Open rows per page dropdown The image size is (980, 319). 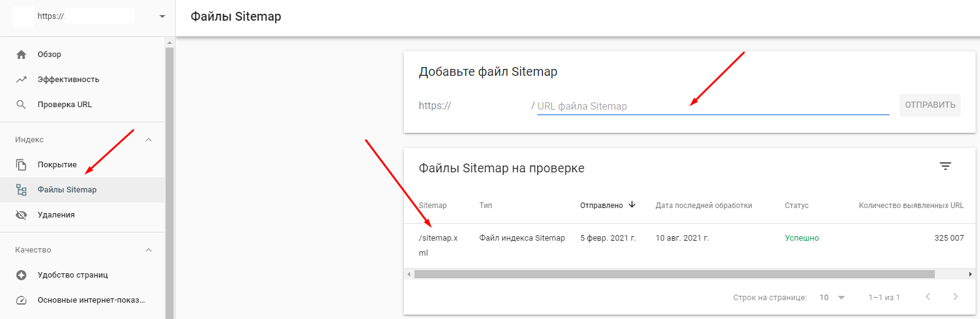point(832,297)
